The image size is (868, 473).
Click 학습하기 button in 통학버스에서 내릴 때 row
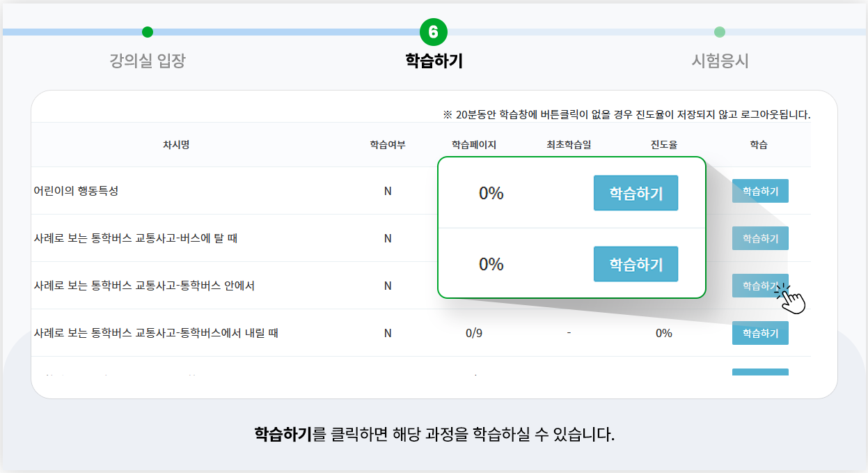[x=760, y=333]
